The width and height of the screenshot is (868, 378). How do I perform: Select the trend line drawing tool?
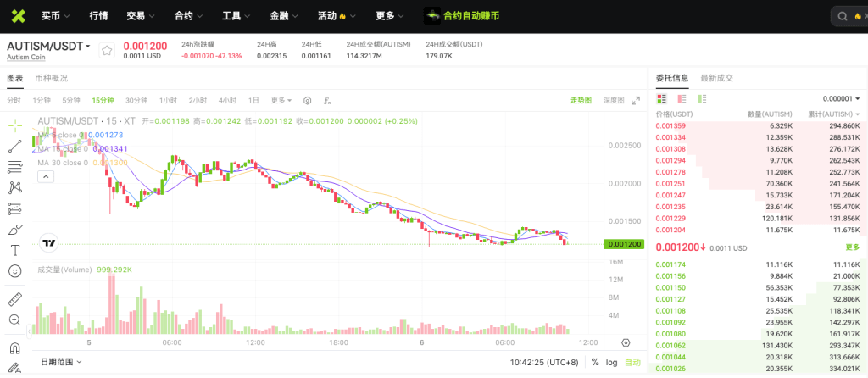[15, 146]
